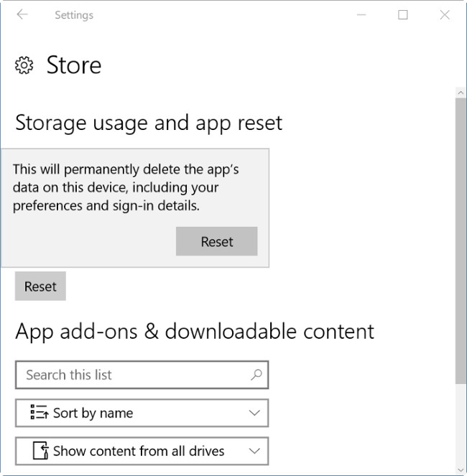Click the permanently delete warning text
The width and height of the screenshot is (467, 476).
126,187
